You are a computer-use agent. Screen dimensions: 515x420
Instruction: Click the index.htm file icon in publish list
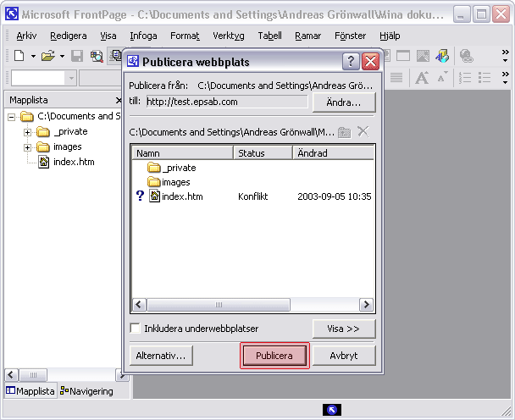(x=154, y=196)
